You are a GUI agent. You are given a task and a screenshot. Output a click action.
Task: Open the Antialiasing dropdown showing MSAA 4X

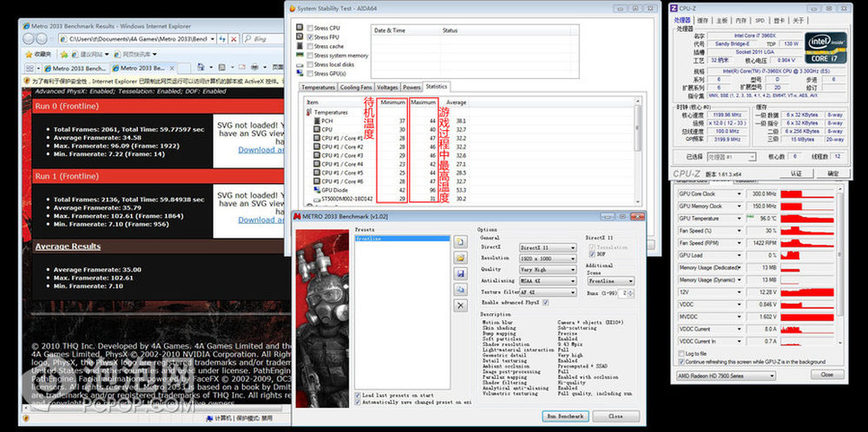click(548, 280)
